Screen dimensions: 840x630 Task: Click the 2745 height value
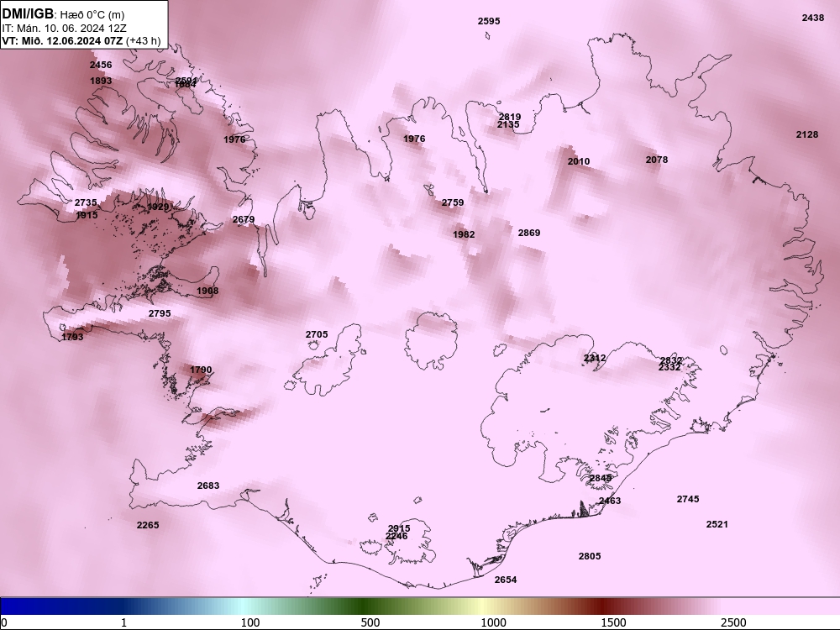(688, 499)
